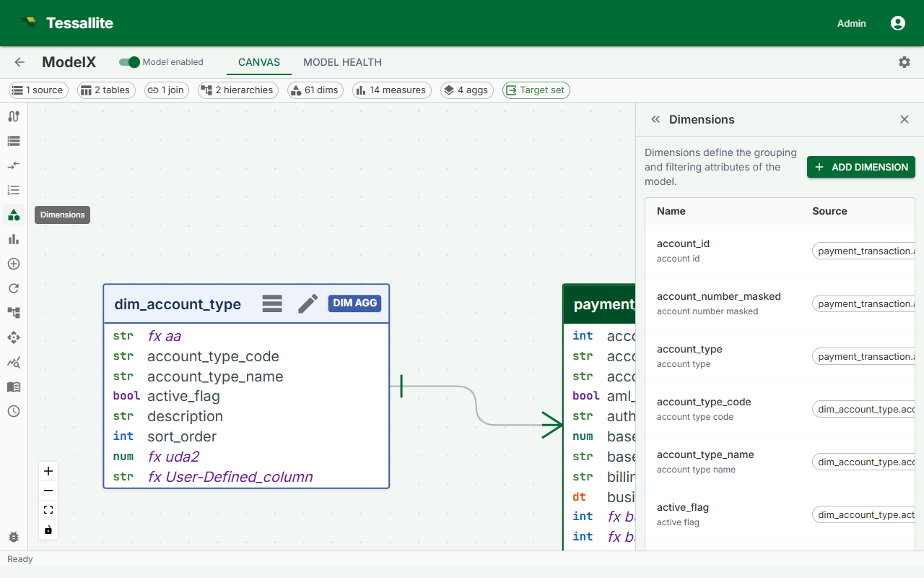This screenshot has height=578, width=924.
Task: Click the ADD DIMENSION button
Action: (861, 167)
